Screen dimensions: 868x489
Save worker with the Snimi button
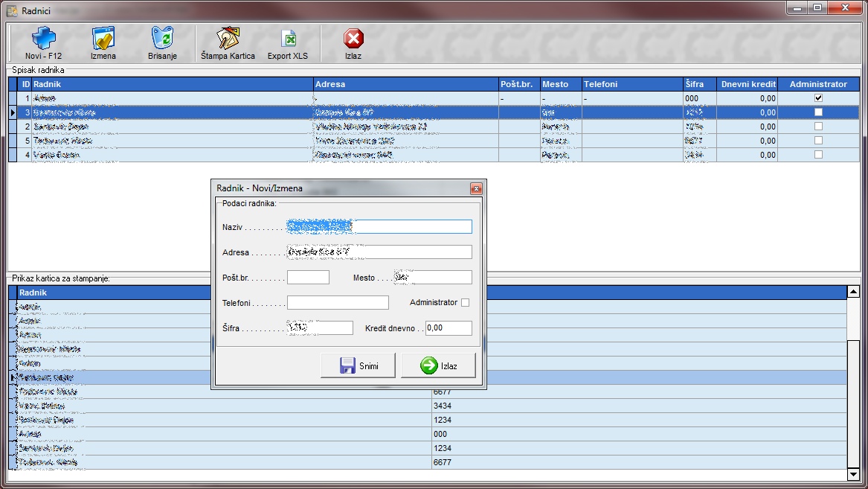click(x=359, y=365)
